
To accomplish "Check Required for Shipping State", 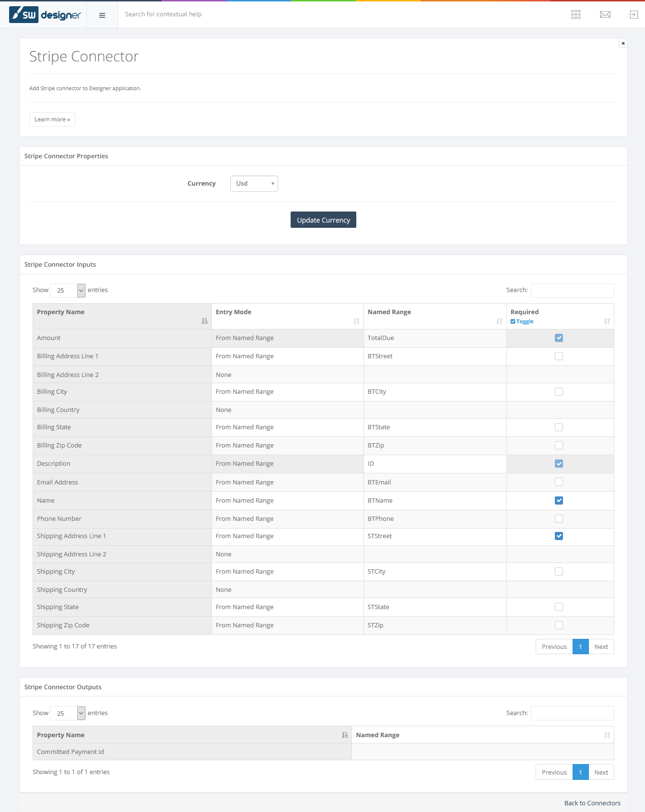I will click(x=559, y=607).
